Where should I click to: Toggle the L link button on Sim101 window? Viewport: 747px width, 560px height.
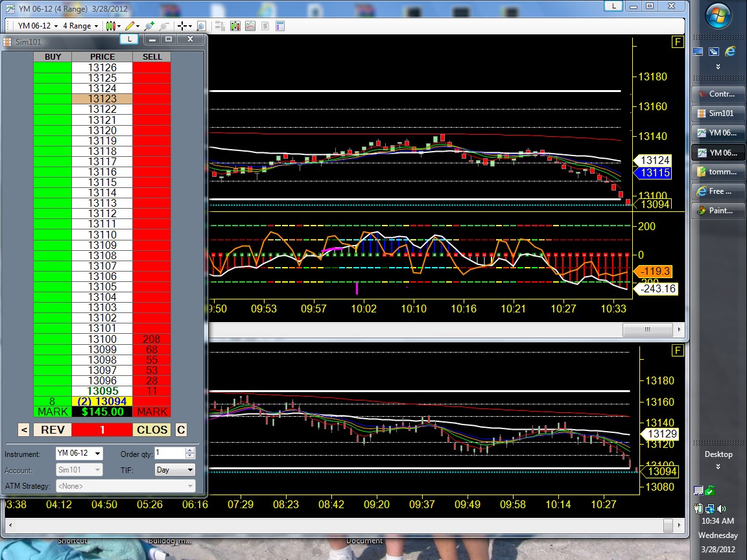129,39
